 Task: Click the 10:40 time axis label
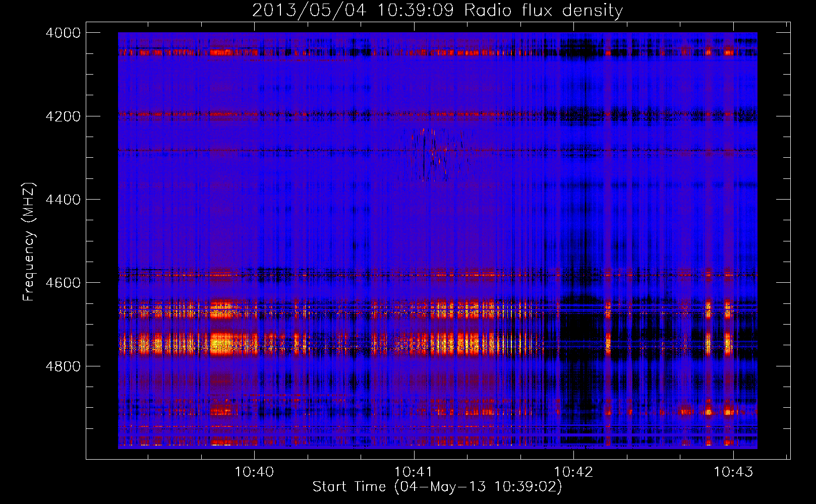(x=254, y=472)
